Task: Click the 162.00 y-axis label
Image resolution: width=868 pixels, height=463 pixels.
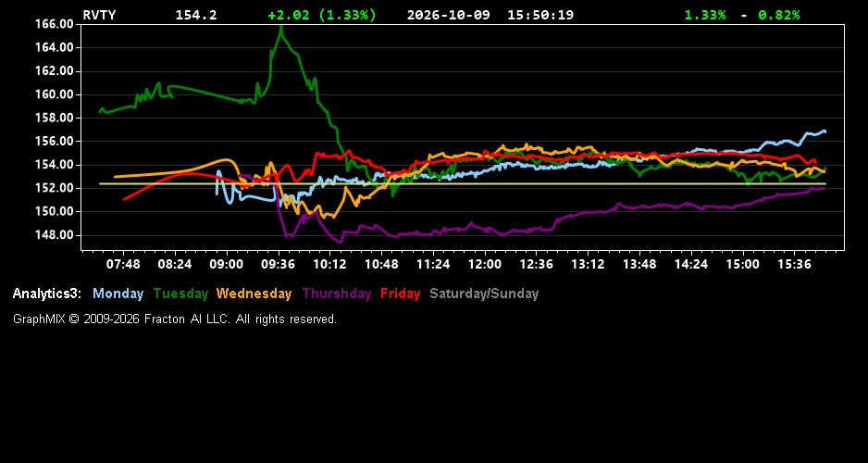Action: pos(55,71)
